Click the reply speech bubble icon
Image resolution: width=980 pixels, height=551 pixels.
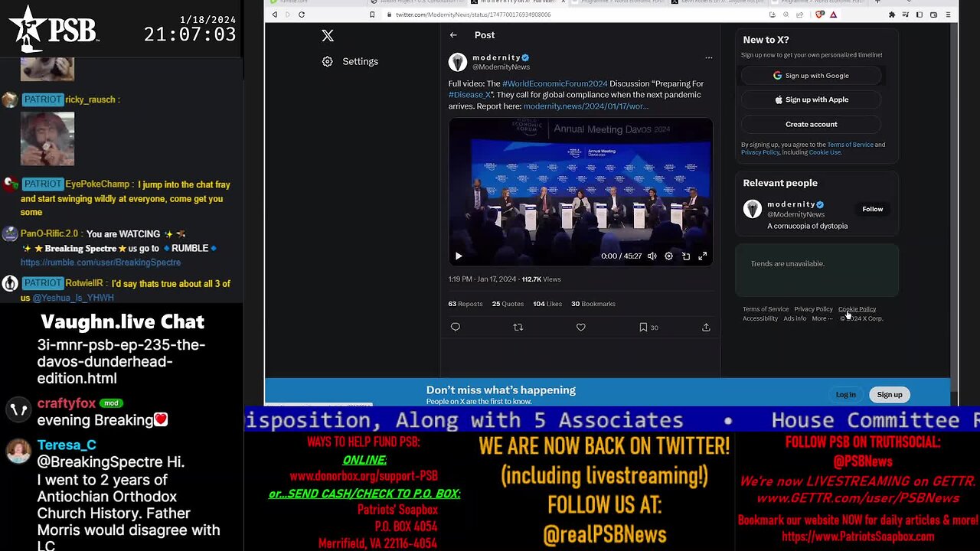pyautogui.click(x=456, y=327)
